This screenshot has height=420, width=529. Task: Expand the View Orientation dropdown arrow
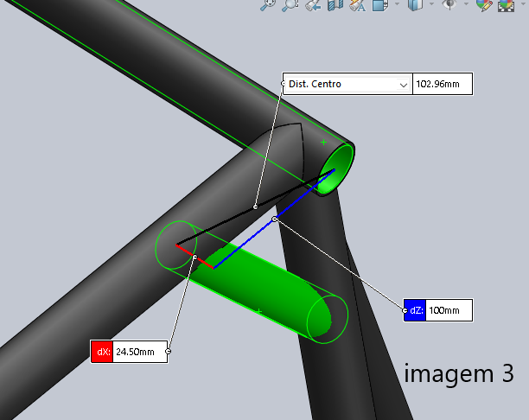[395, 5]
